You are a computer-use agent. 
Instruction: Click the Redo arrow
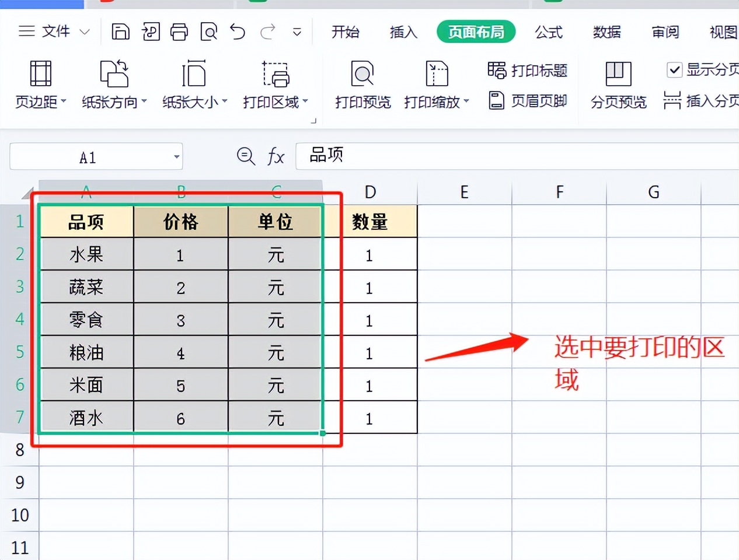268,32
